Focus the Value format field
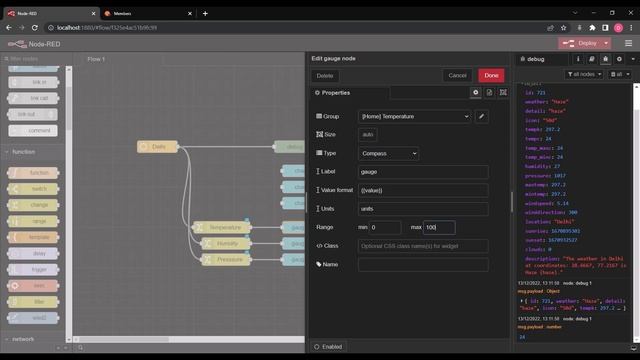The height and width of the screenshot is (360, 640). [423, 190]
